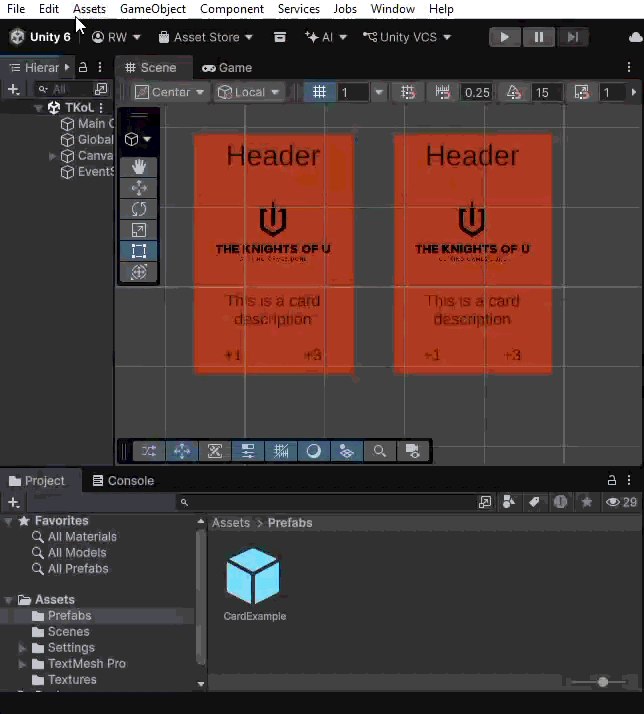Open the Local rotation dropdown
Viewport: 644px width, 714px height.
248,92
